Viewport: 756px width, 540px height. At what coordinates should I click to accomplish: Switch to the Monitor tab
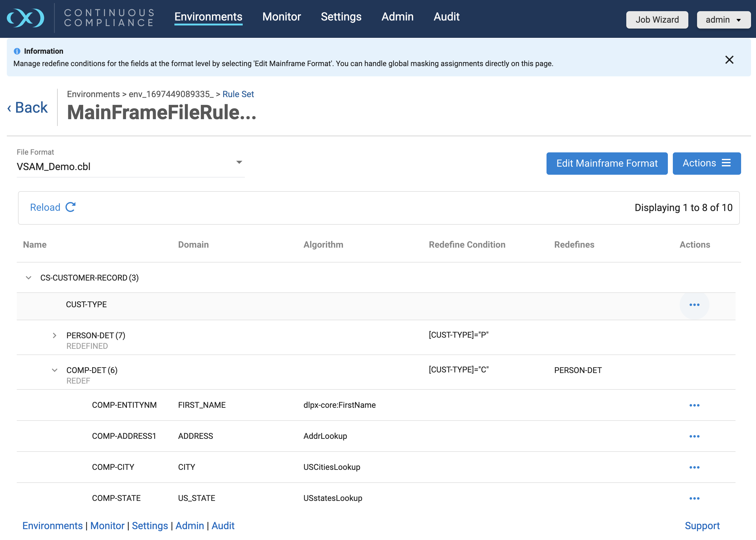pos(281,17)
